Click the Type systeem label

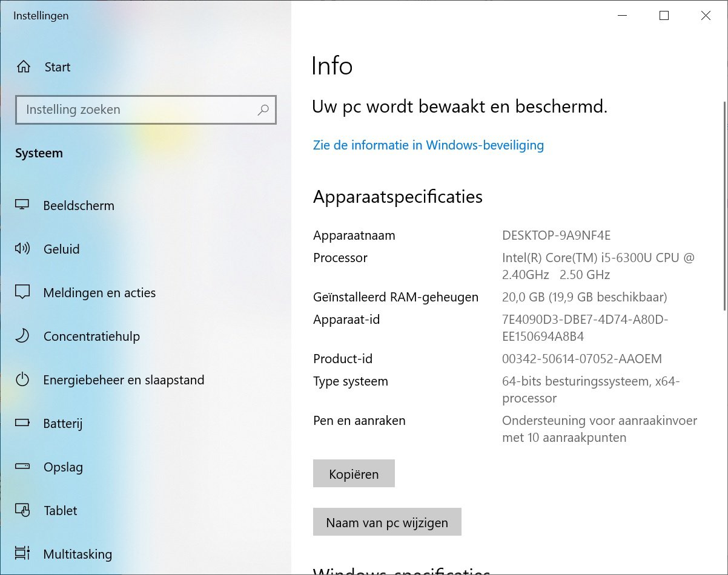pos(351,381)
